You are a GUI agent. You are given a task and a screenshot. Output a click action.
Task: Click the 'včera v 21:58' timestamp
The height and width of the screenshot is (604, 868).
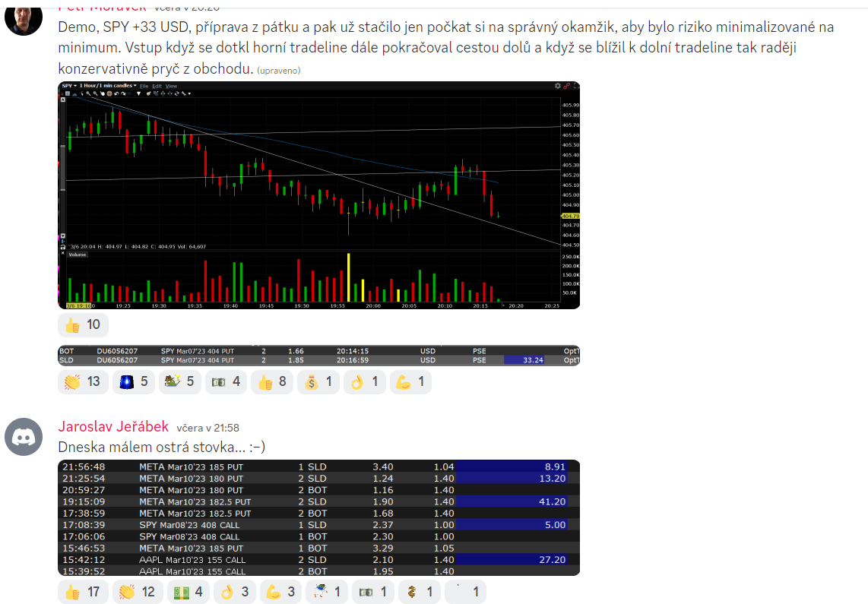coord(207,428)
